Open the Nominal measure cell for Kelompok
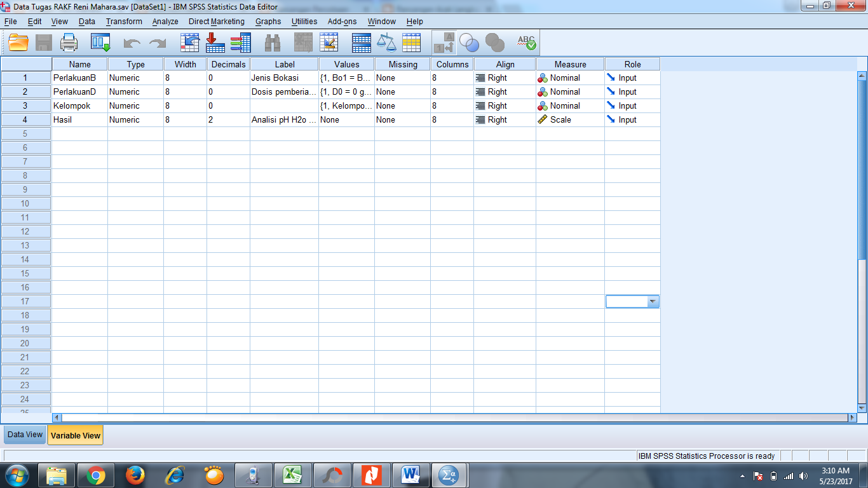This screenshot has height=488, width=868. pos(567,105)
